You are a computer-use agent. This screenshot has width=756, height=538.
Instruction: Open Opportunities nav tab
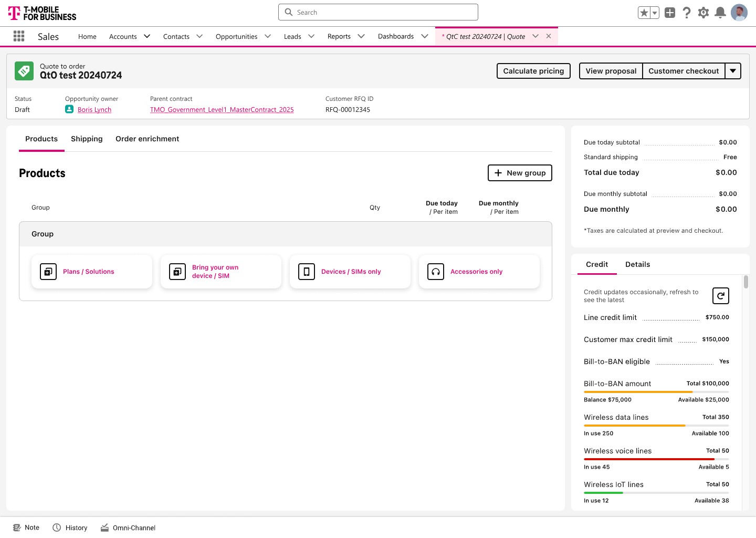[x=236, y=36]
